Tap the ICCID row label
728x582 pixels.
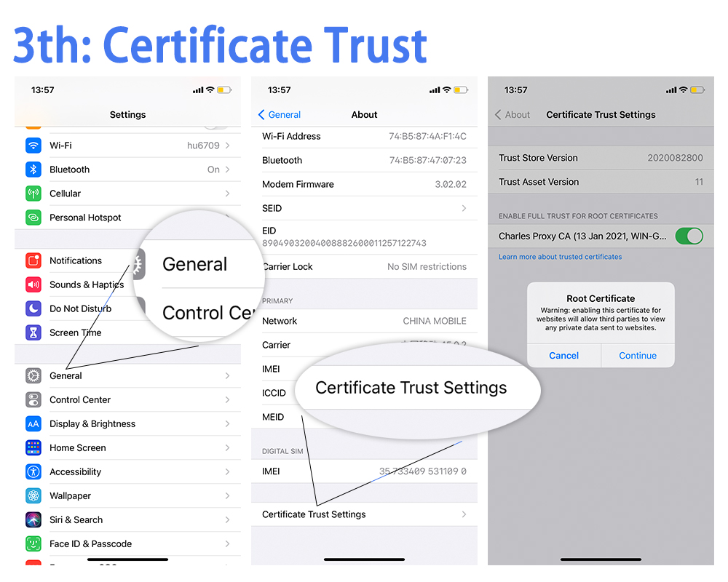point(274,393)
